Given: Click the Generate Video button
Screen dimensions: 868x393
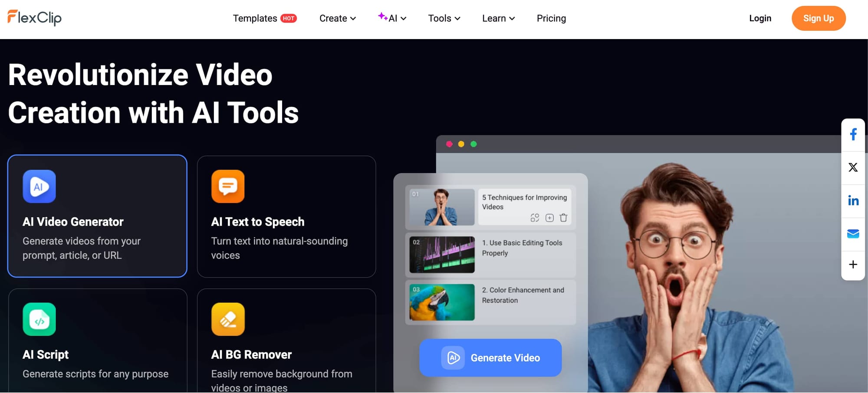Looking at the screenshot, I should pos(490,358).
